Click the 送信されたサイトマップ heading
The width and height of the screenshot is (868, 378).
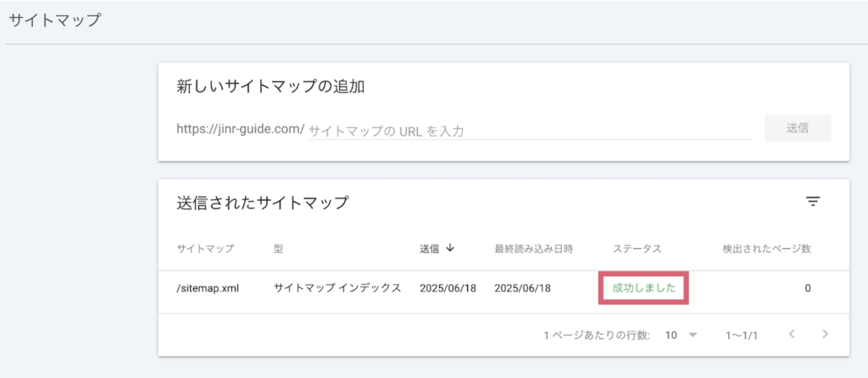(263, 203)
